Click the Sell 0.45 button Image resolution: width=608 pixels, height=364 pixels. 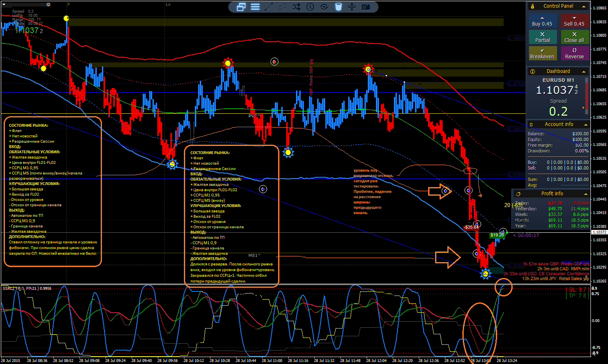pos(575,21)
